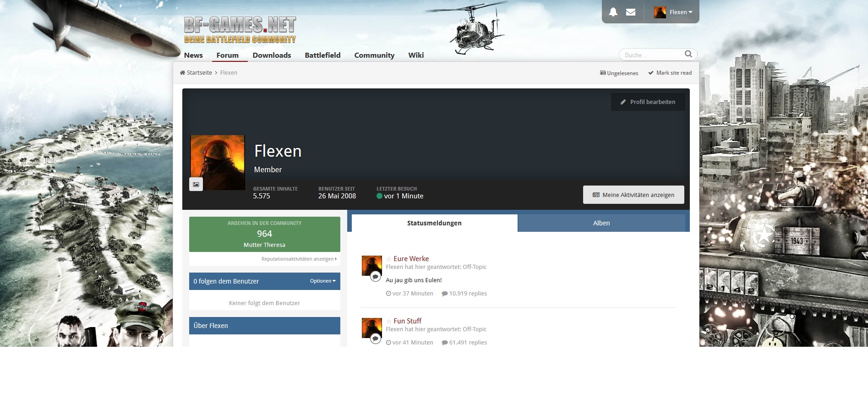Click the star icon before Fun Stuff
Image resolution: width=868 pixels, height=399 pixels.
[389, 321]
